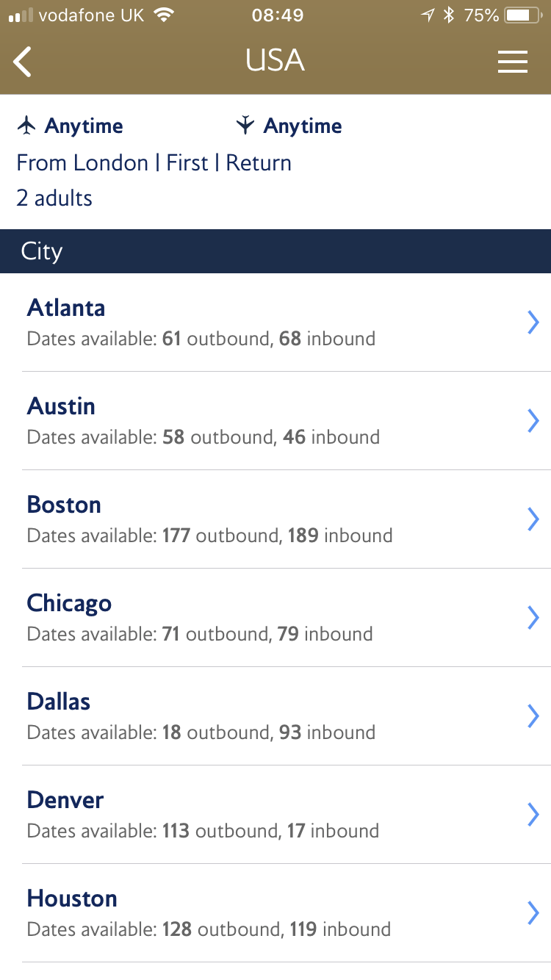The height and width of the screenshot is (980, 551).
Task: Select the Houston city entry
Action: coord(72,898)
